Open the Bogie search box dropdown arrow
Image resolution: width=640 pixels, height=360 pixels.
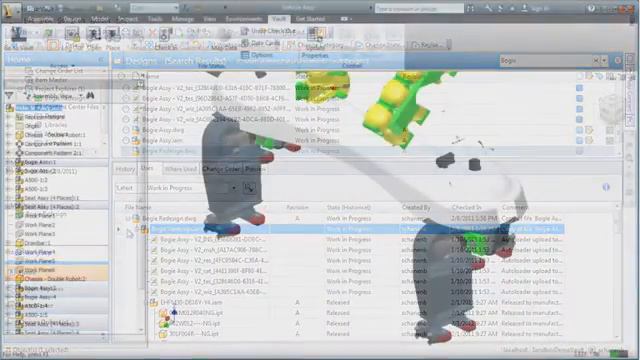pyautogui.click(x=604, y=60)
